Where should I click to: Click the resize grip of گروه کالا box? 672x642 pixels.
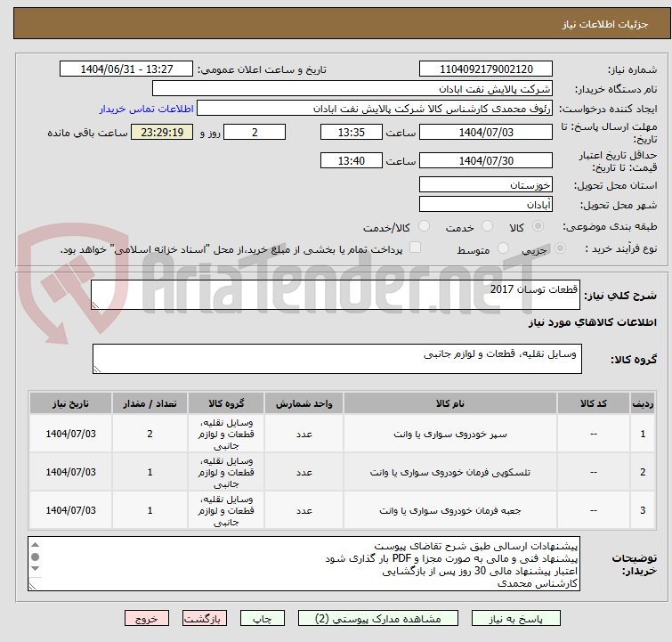coord(97,369)
